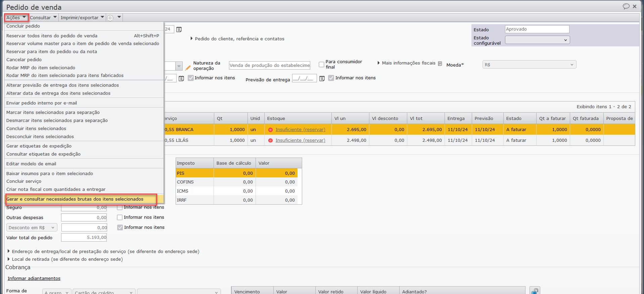644x294 pixels.
Task: Open the comment bubble icon in title bar
Action: [x=626, y=6]
